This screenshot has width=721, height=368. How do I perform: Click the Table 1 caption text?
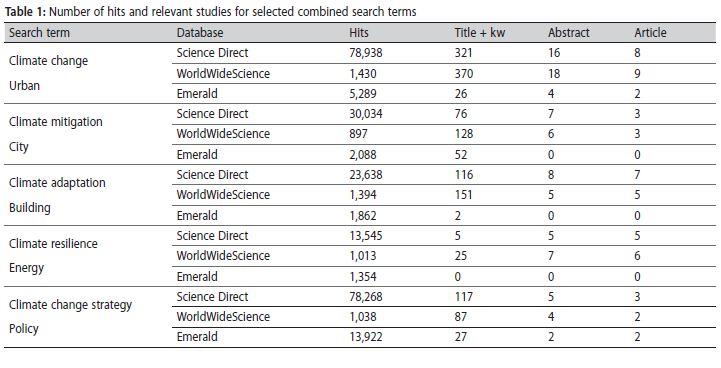tap(211, 12)
